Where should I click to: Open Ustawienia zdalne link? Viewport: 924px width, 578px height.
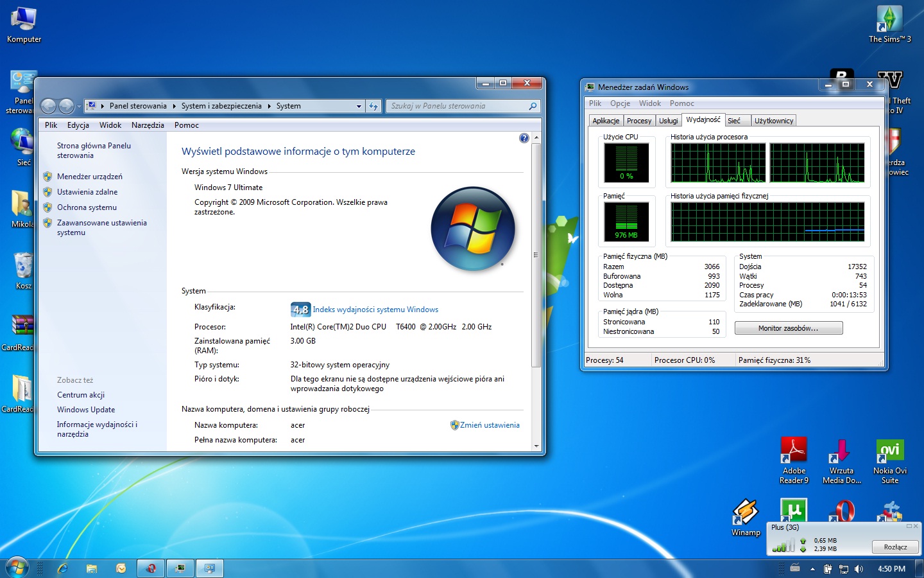tap(87, 192)
